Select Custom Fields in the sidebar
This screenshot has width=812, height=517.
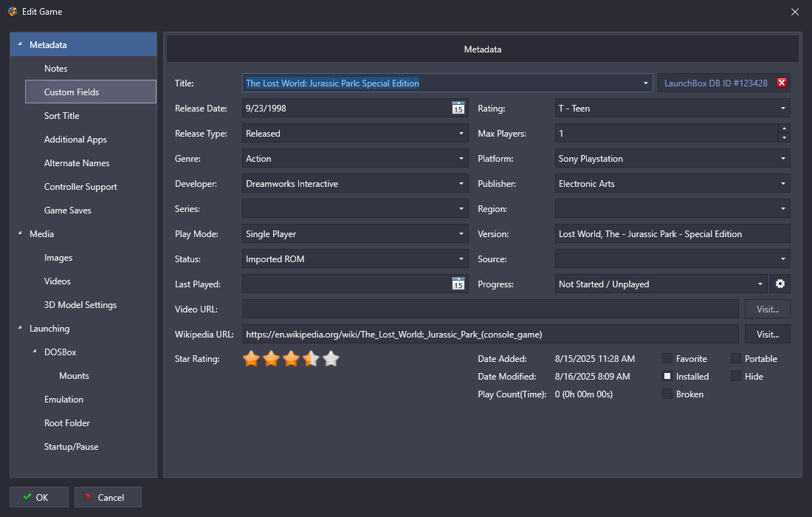coord(91,92)
